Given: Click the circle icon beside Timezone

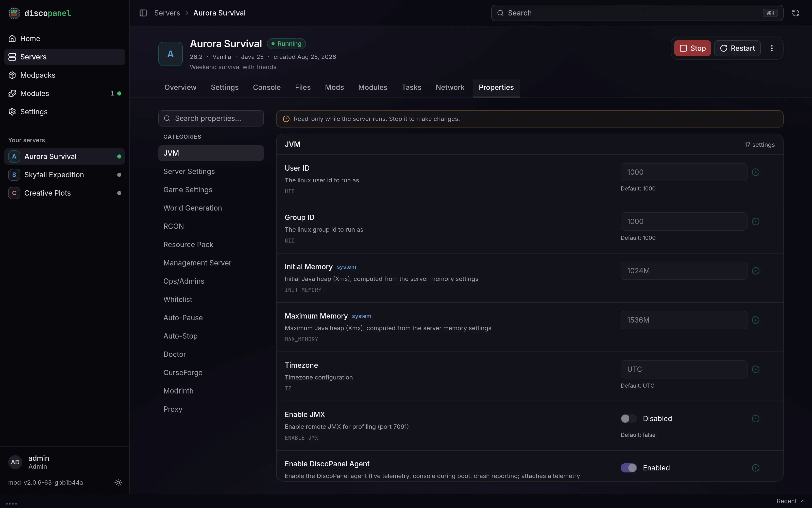Looking at the screenshot, I should pos(756,370).
